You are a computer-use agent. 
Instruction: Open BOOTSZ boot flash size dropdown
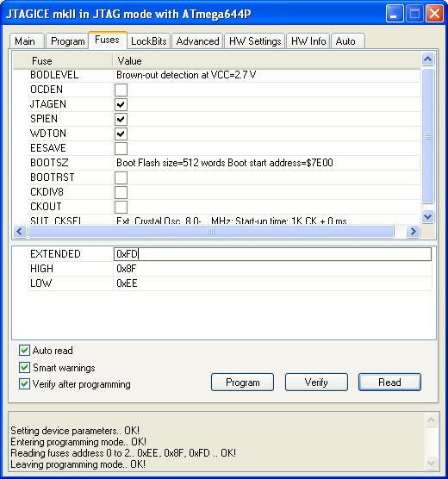pos(266,163)
